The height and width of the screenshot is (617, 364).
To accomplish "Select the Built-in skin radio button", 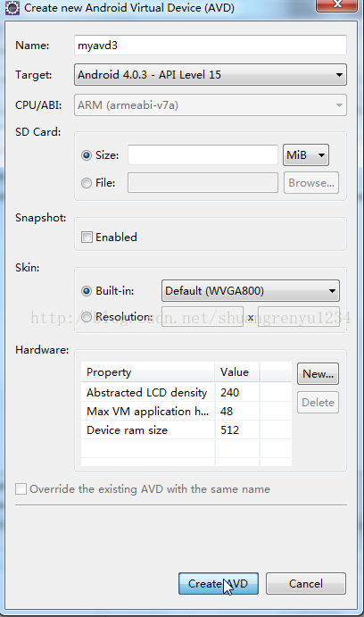I will pyautogui.click(x=87, y=291).
